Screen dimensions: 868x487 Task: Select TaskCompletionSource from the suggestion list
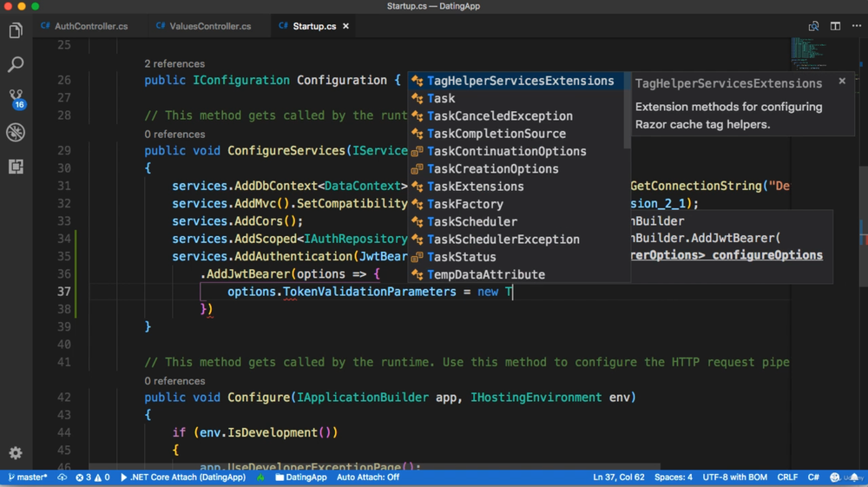(496, 134)
